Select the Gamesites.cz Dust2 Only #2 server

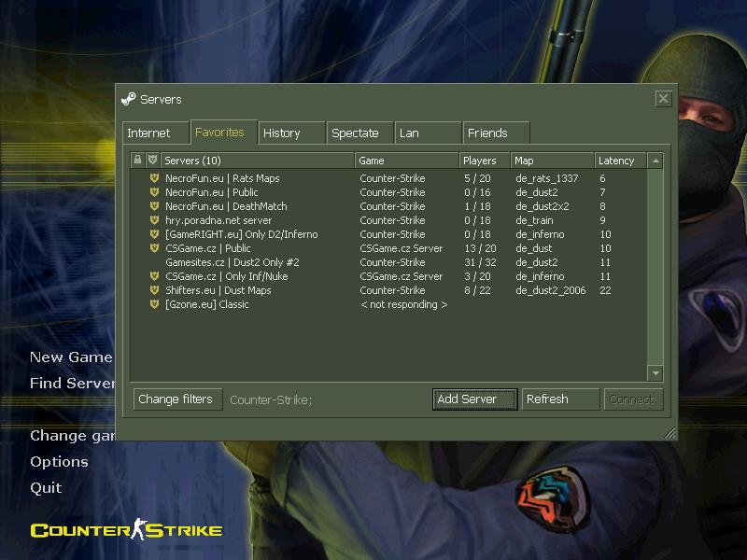[x=232, y=262]
